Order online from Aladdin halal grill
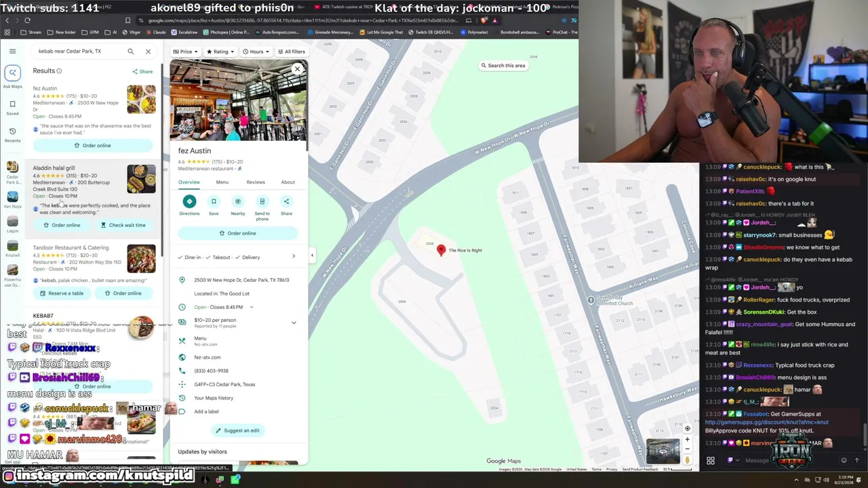This screenshot has height=488, width=868. point(62,225)
